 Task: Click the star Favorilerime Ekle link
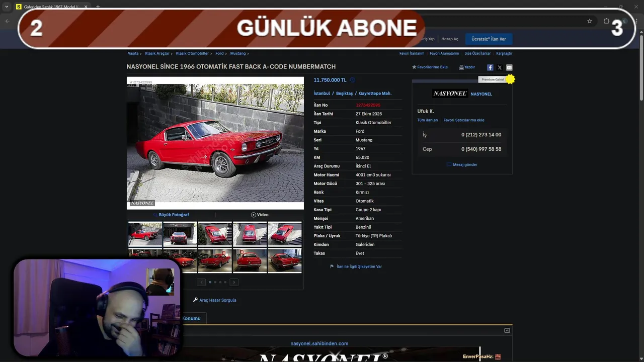coord(430,67)
